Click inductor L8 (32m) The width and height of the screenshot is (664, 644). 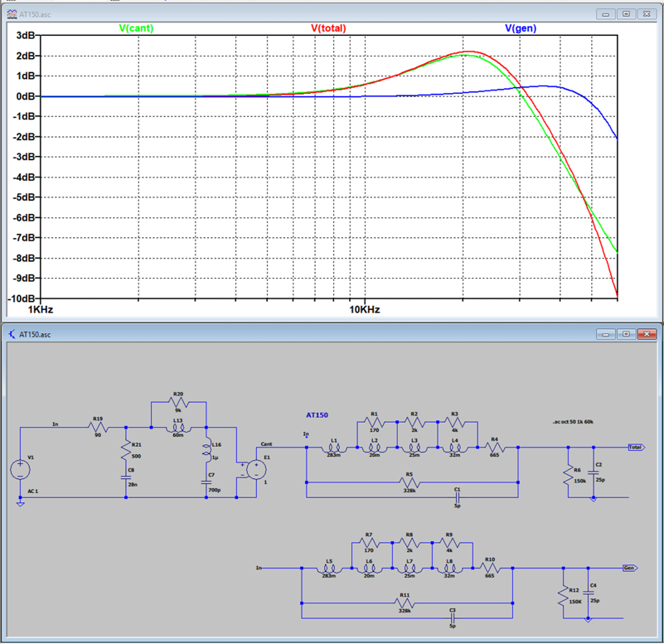[449, 568]
